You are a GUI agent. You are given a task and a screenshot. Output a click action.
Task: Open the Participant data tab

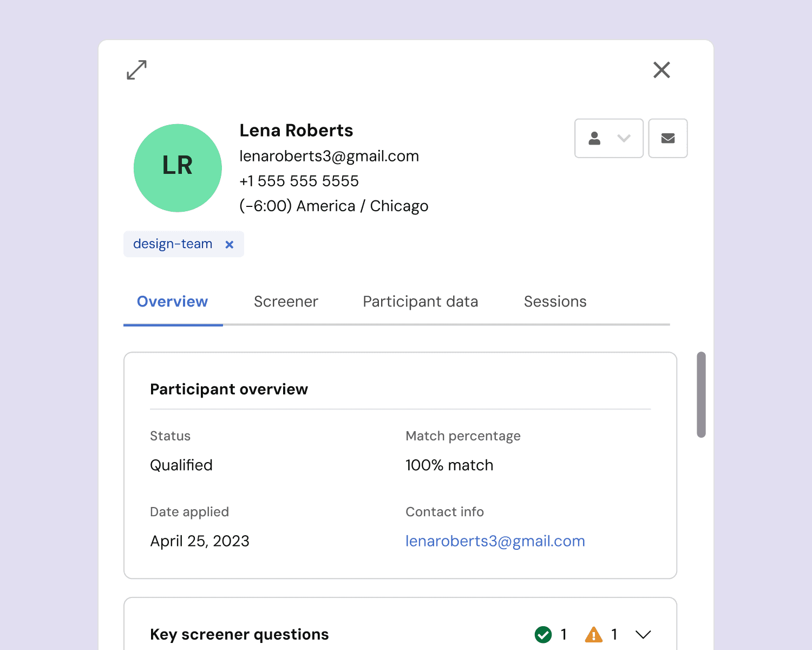pyautogui.click(x=421, y=302)
